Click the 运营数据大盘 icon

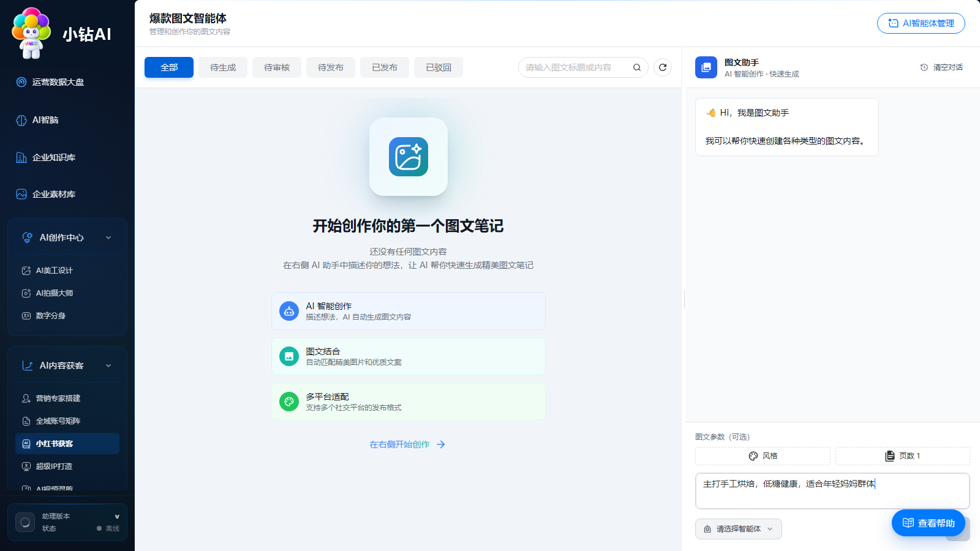(21, 82)
